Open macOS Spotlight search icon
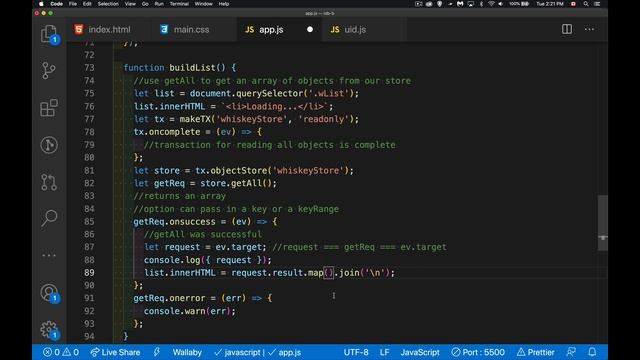Screen dimensions: 640x360 [x=586, y=4]
